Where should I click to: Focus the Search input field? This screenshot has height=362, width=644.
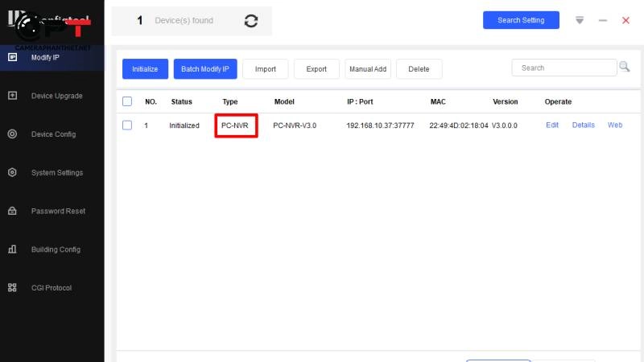click(x=564, y=68)
